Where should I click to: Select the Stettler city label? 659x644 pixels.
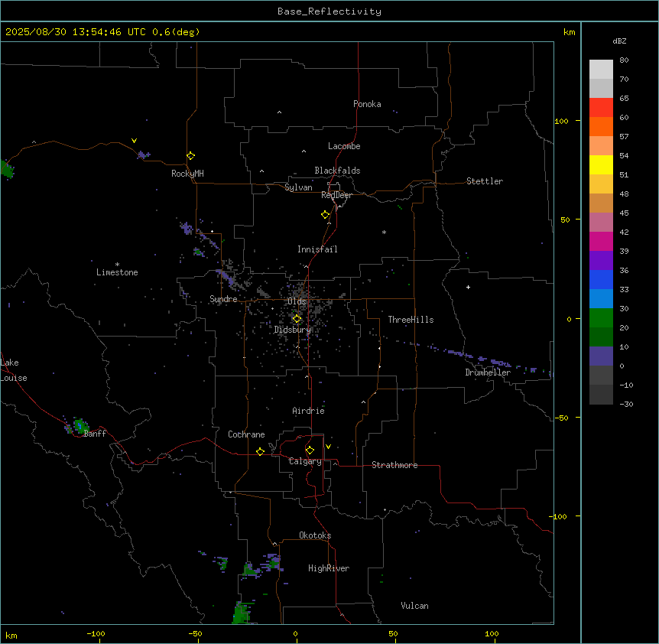click(485, 181)
